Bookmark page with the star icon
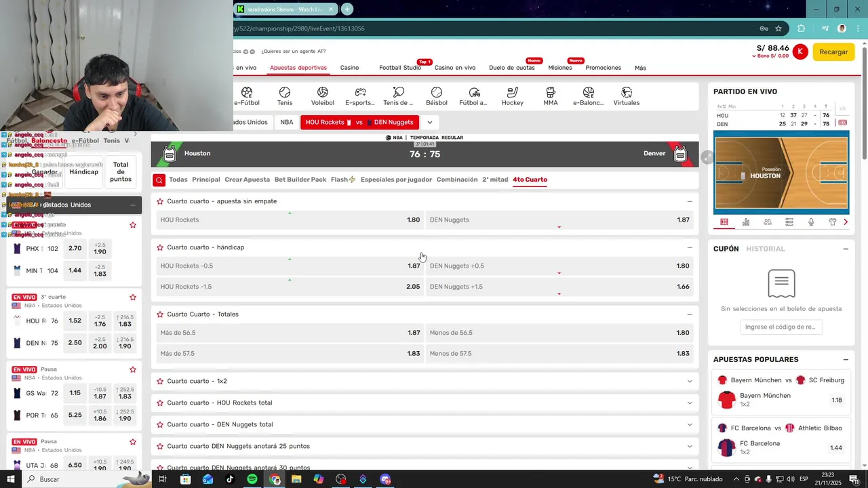The image size is (868, 488). [778, 28]
